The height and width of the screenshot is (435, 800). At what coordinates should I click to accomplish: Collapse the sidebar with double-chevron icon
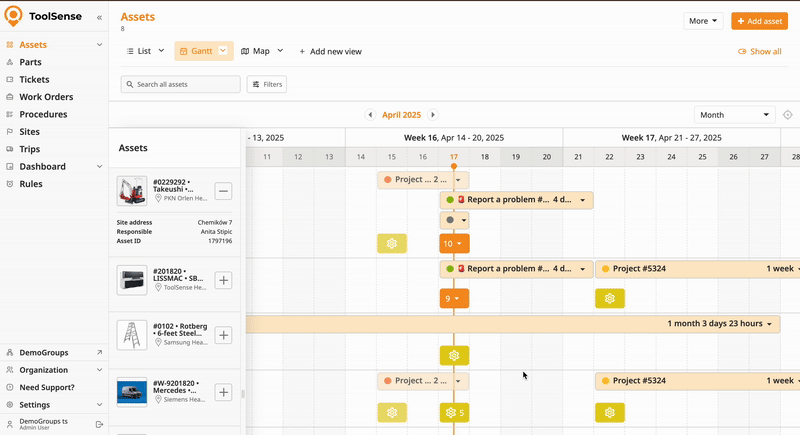pyautogui.click(x=99, y=17)
